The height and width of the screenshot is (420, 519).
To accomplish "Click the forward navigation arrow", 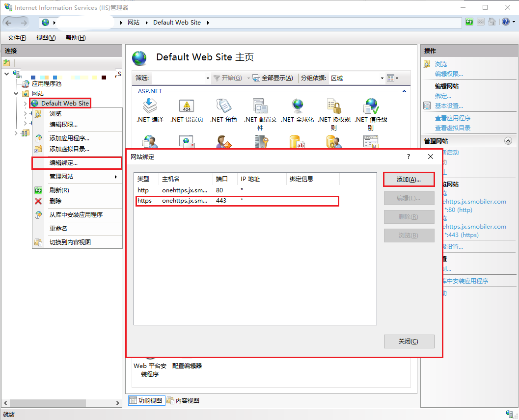I will coord(24,23).
